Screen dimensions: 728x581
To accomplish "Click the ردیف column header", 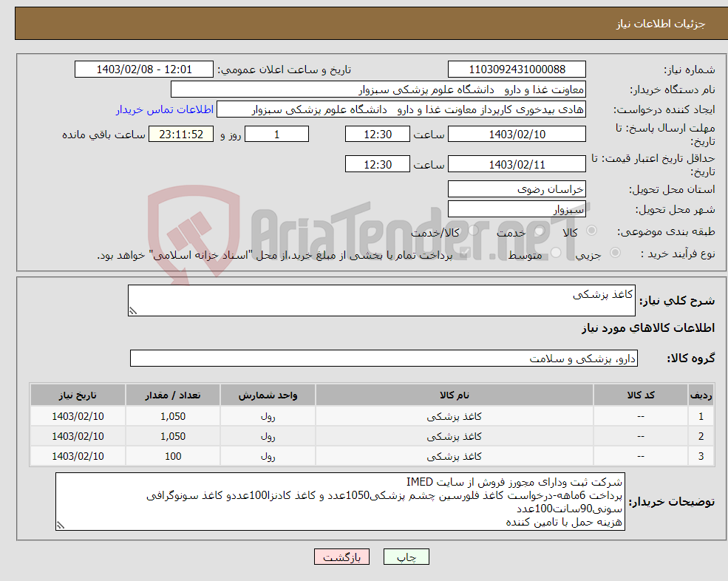I will [x=701, y=395].
